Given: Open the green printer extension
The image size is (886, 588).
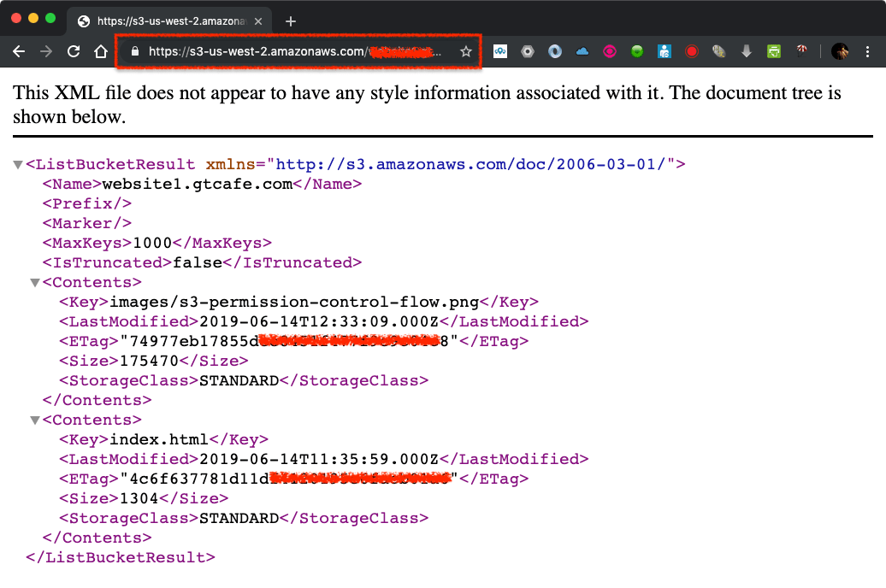Looking at the screenshot, I should click(x=774, y=51).
